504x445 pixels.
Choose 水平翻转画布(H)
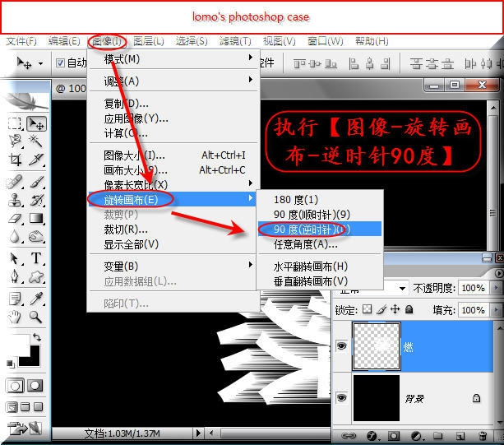point(320,267)
